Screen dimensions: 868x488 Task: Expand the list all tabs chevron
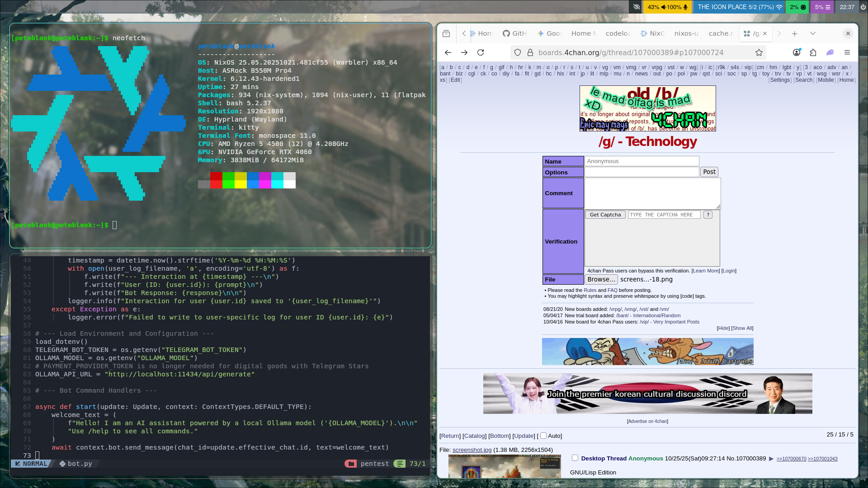(x=812, y=33)
